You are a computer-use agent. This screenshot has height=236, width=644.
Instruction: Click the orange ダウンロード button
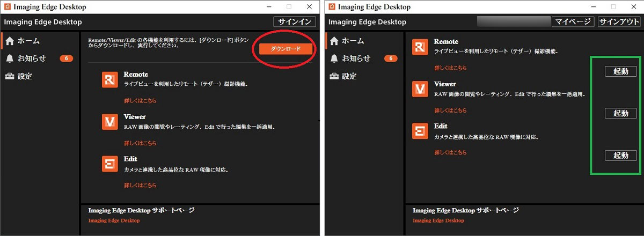pyautogui.click(x=286, y=49)
